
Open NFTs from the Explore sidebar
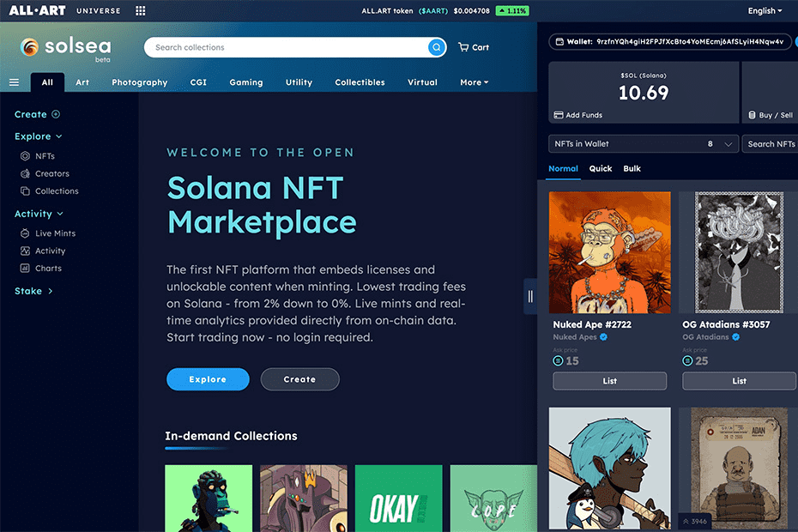41,155
